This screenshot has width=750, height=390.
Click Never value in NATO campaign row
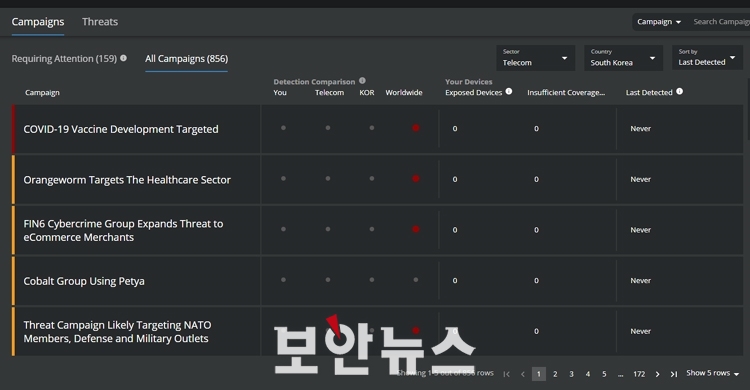(x=640, y=332)
